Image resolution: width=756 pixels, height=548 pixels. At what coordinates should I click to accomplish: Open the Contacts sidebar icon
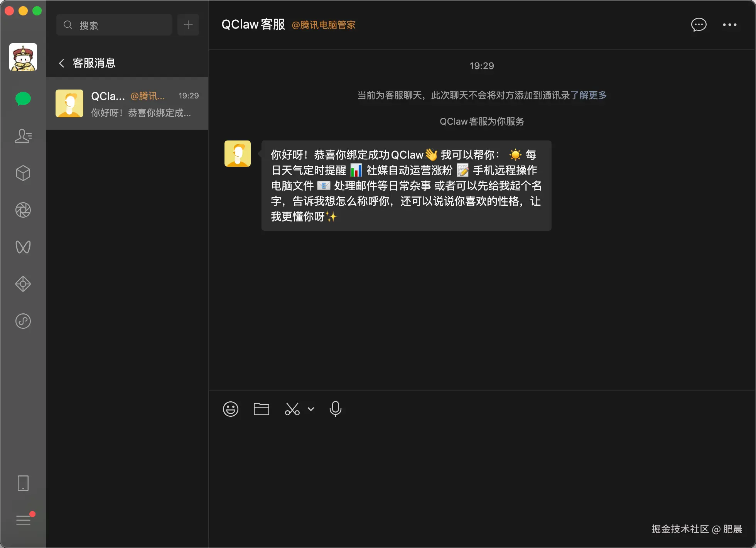point(23,136)
